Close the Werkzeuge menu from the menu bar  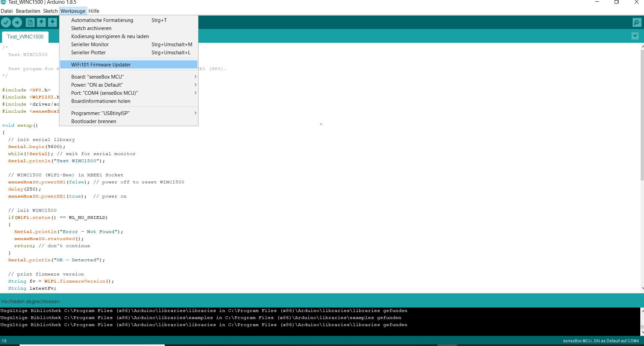[x=73, y=11]
